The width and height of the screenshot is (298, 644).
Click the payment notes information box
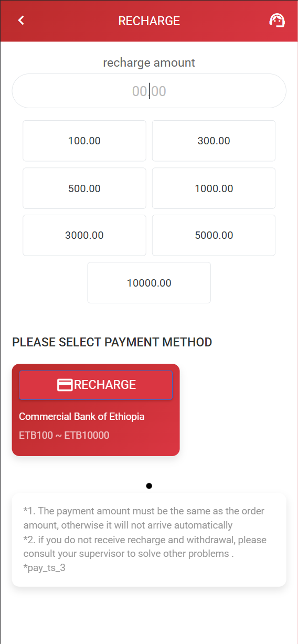click(149, 540)
